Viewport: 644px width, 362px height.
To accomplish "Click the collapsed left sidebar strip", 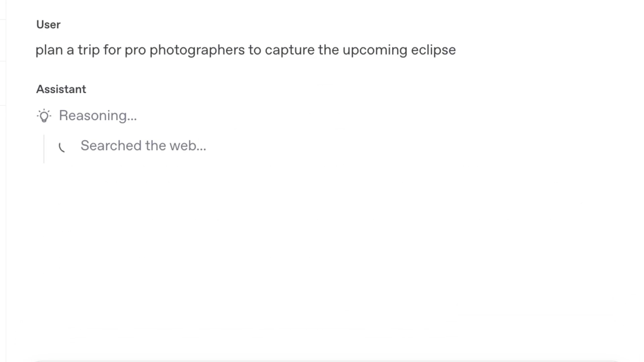I will tap(3, 181).
